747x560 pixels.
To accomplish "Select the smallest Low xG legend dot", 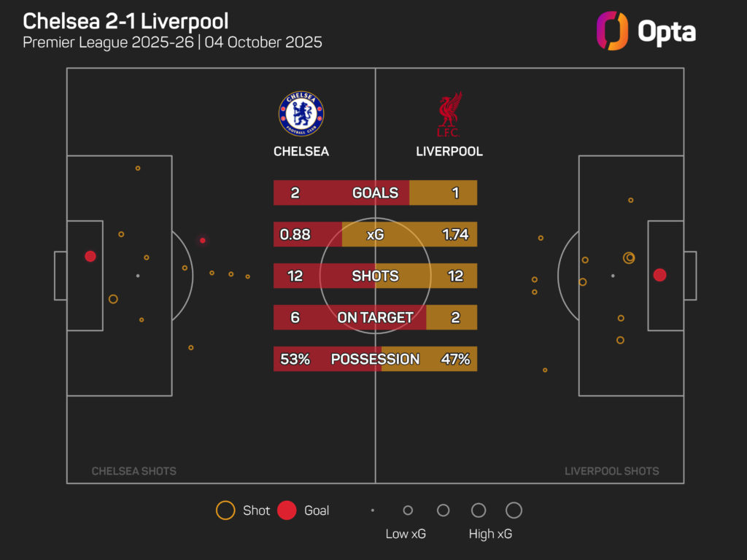I will (x=373, y=510).
